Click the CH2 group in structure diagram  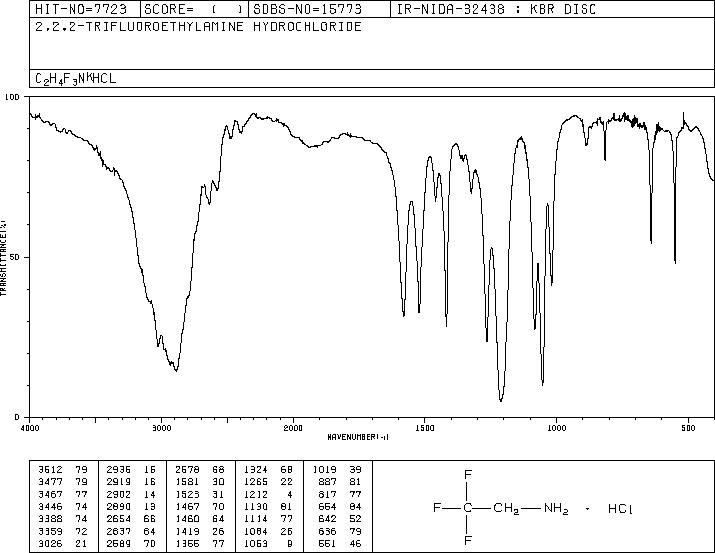click(506, 509)
